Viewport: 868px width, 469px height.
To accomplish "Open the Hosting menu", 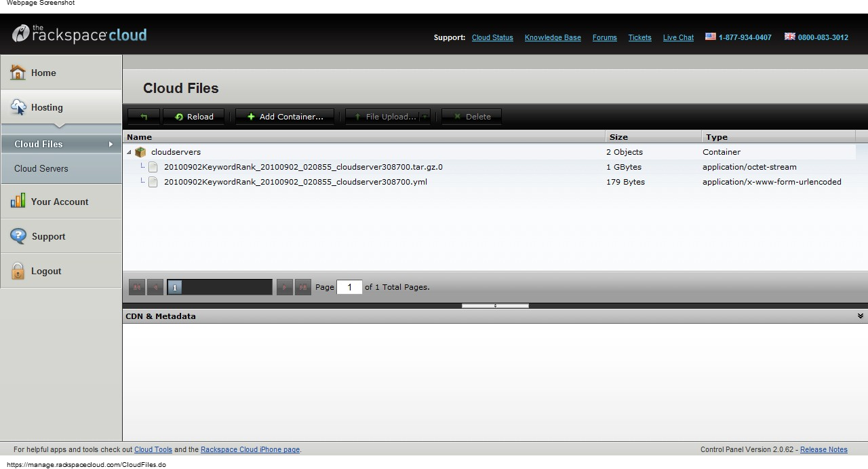I will point(61,107).
